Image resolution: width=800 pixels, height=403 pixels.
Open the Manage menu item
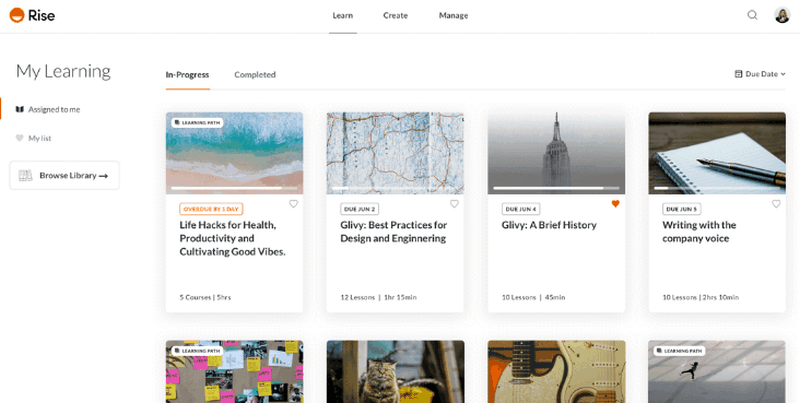[x=454, y=16]
